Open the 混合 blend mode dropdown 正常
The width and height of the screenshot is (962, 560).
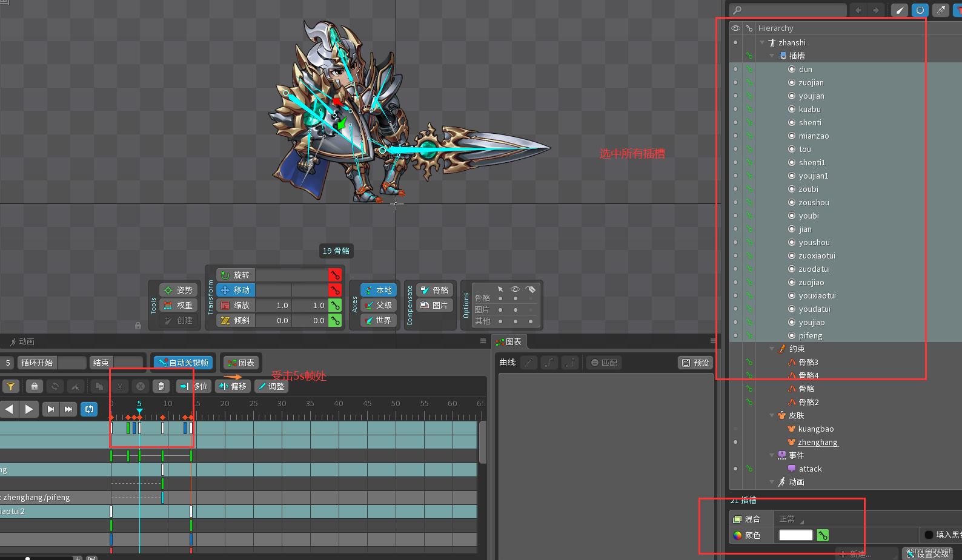coord(792,519)
